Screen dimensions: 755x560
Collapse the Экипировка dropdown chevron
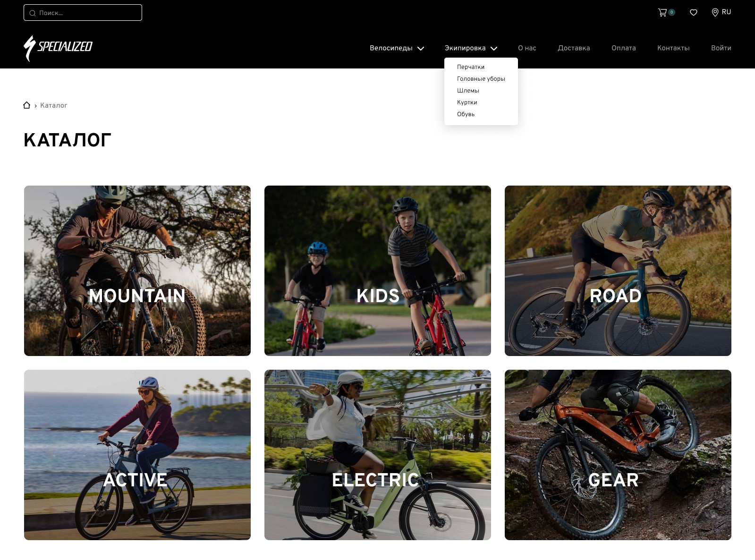click(494, 48)
